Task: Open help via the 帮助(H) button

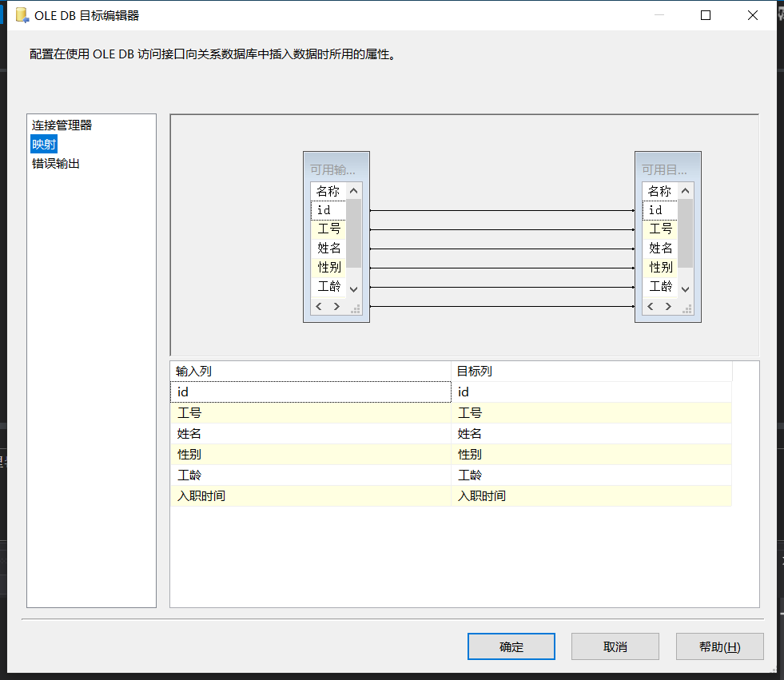Action: click(x=719, y=646)
